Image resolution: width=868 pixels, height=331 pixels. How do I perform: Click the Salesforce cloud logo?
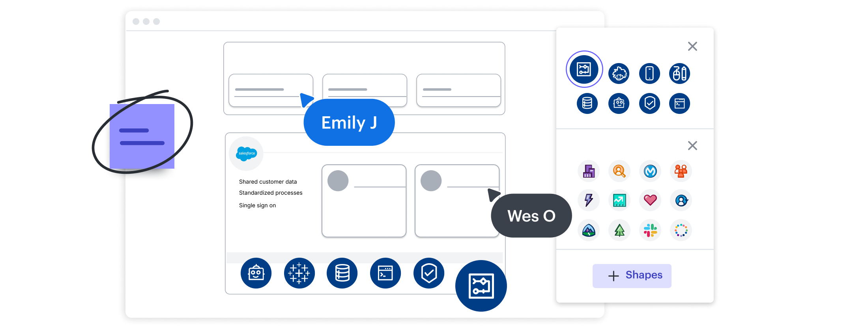[246, 153]
